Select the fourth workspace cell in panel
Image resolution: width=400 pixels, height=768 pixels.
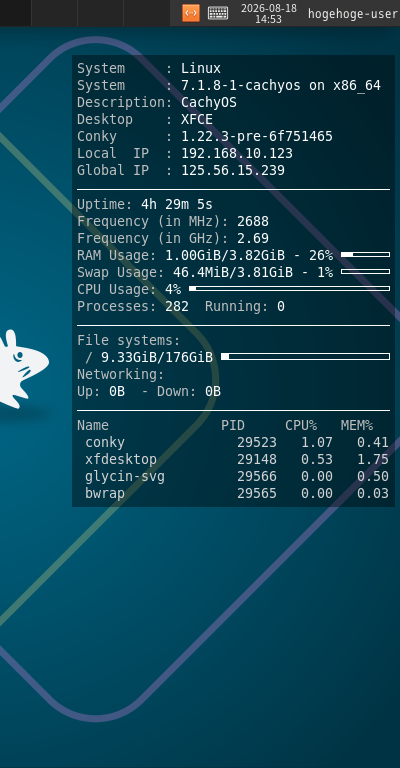coord(146,13)
